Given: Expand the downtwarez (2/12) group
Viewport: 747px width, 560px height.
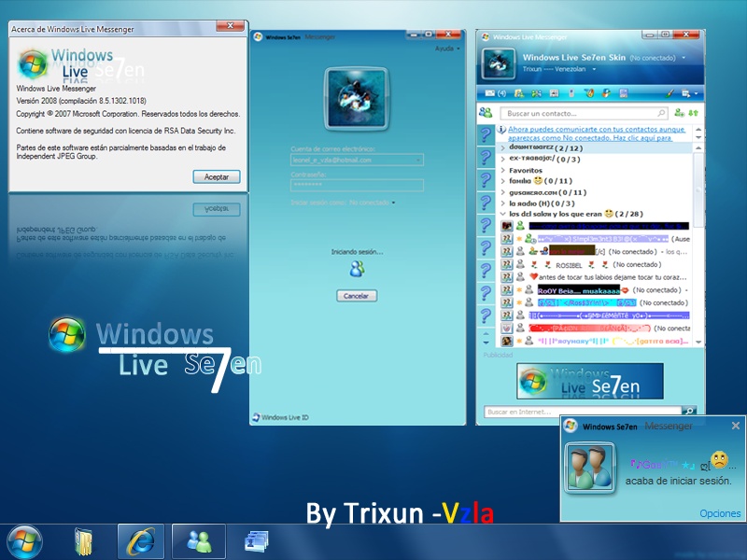Looking at the screenshot, I should coord(502,148).
